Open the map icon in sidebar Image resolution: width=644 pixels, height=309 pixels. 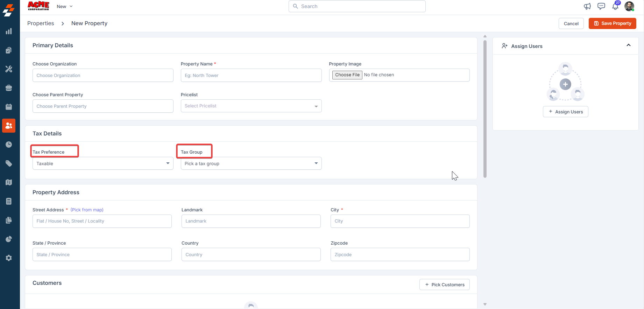coord(9,182)
